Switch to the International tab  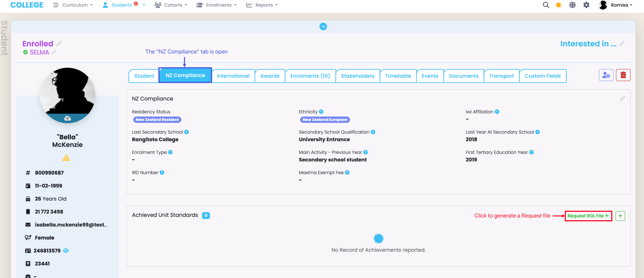pyautogui.click(x=233, y=76)
